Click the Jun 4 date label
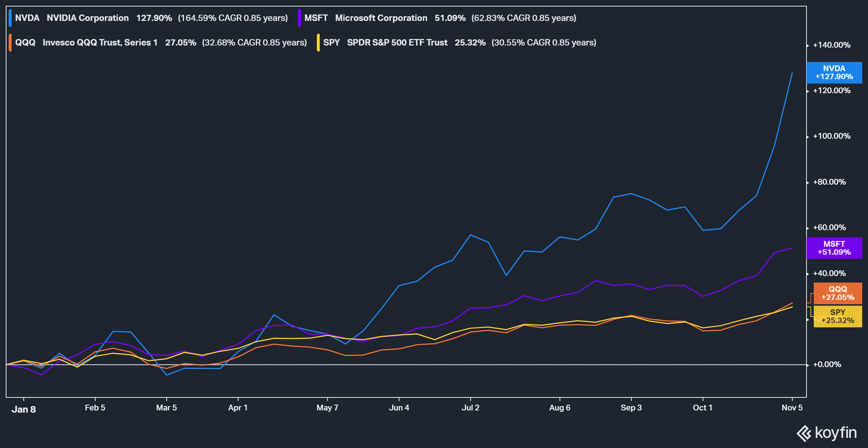This screenshot has height=448, width=868. click(x=399, y=408)
